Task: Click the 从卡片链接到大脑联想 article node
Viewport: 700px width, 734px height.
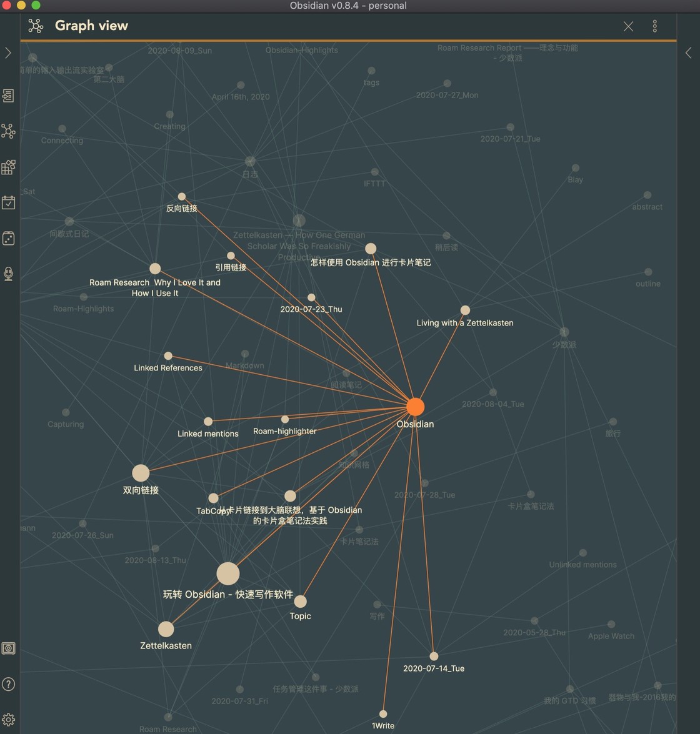Action: pyautogui.click(x=290, y=496)
